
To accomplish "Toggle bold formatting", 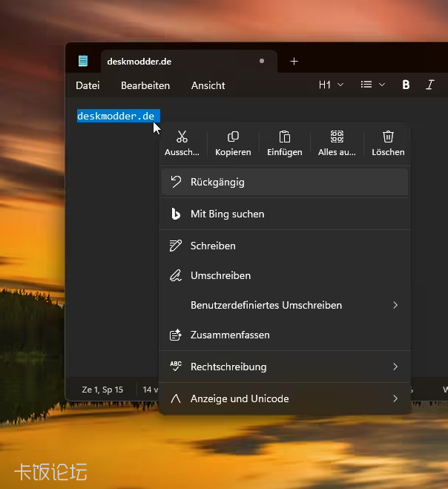I will coord(406,85).
